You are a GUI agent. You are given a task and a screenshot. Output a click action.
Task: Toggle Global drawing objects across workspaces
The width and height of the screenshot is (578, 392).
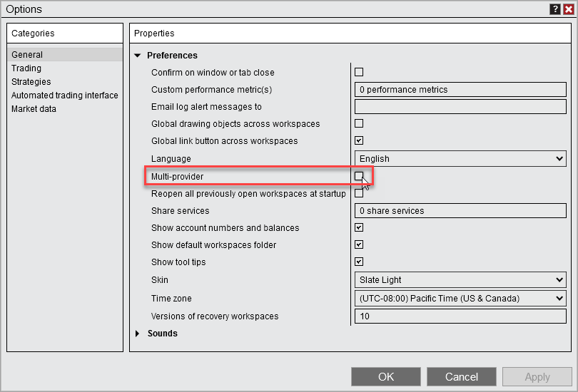(359, 123)
